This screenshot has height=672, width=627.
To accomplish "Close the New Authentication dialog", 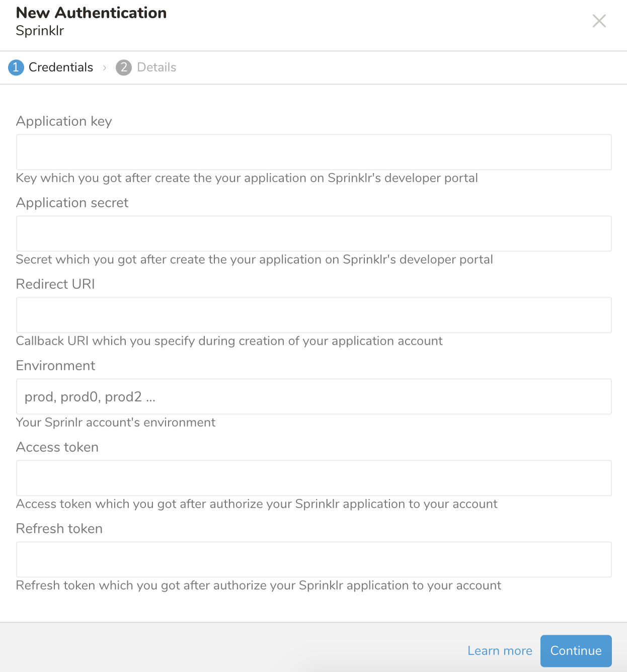I will tap(599, 21).
